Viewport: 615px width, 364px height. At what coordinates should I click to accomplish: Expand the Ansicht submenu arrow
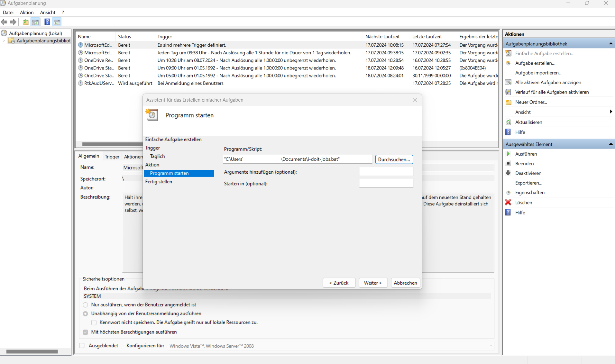click(x=610, y=112)
